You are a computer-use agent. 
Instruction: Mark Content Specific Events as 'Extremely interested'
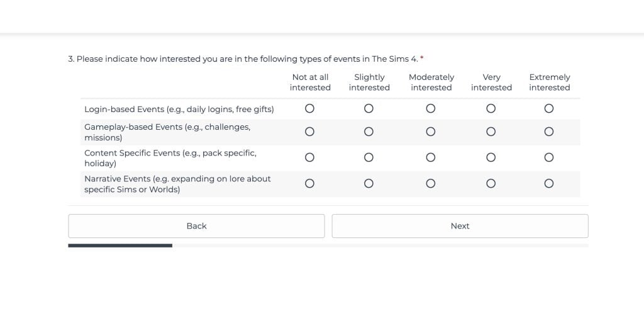549,157
